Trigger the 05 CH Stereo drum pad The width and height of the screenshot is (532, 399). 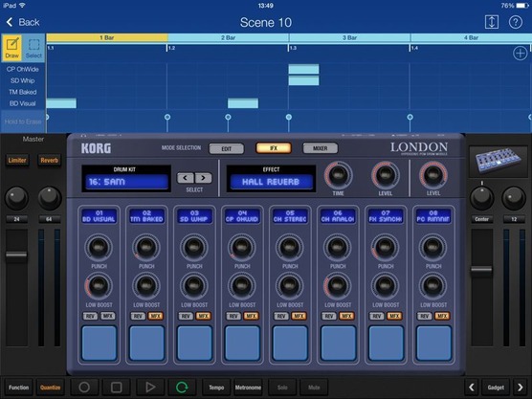[290, 343]
